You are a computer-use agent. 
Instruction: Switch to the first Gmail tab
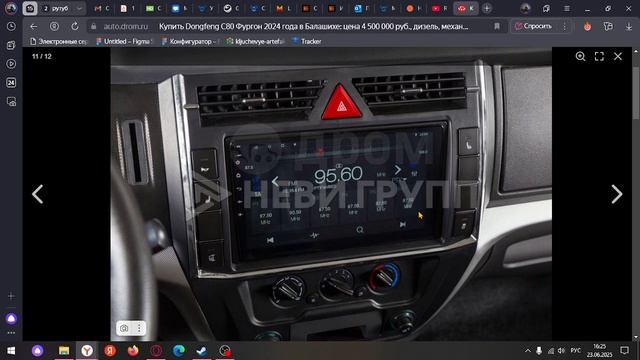pos(102,8)
